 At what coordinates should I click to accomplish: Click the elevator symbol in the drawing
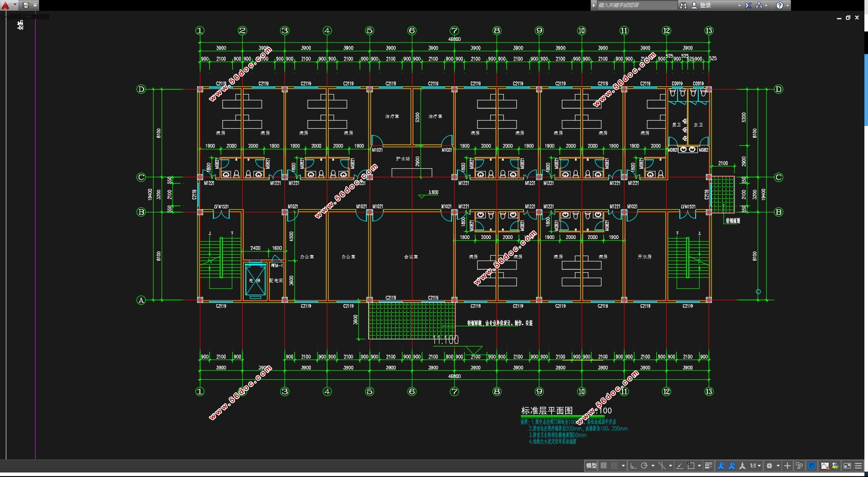[x=255, y=280]
